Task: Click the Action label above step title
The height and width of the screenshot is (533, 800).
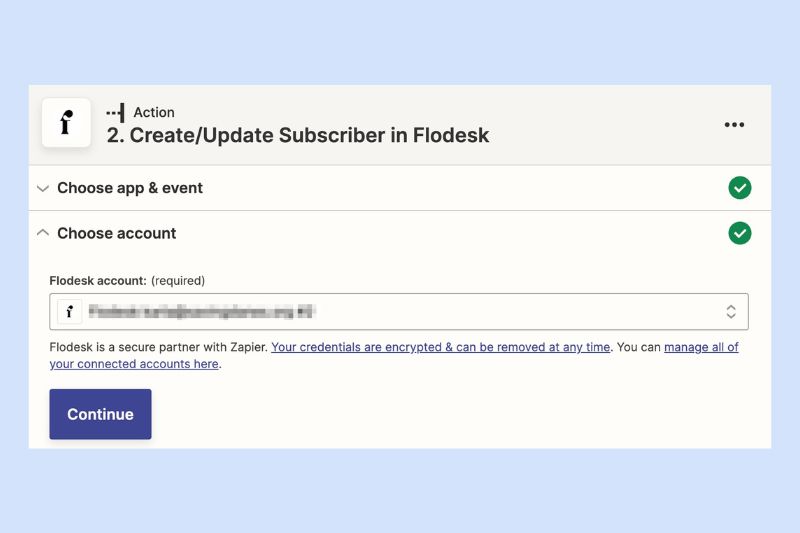Action: pyautogui.click(x=154, y=112)
